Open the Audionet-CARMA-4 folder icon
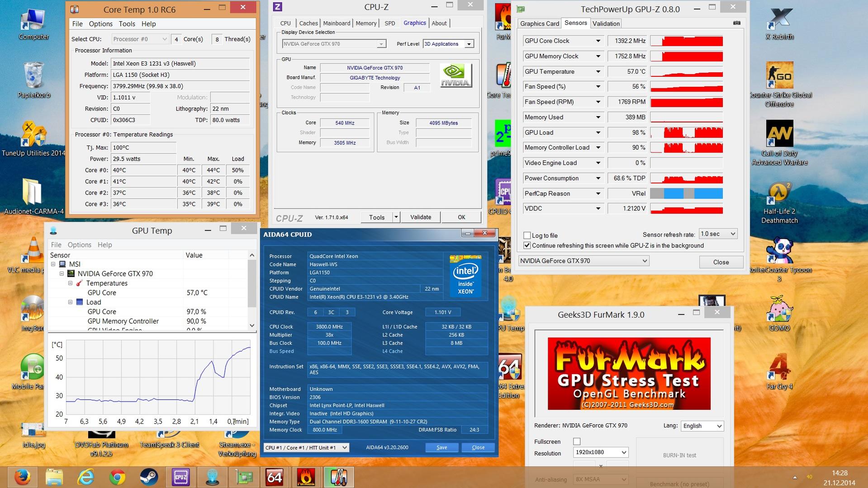Image resolution: width=868 pixels, height=488 pixels. [33, 196]
